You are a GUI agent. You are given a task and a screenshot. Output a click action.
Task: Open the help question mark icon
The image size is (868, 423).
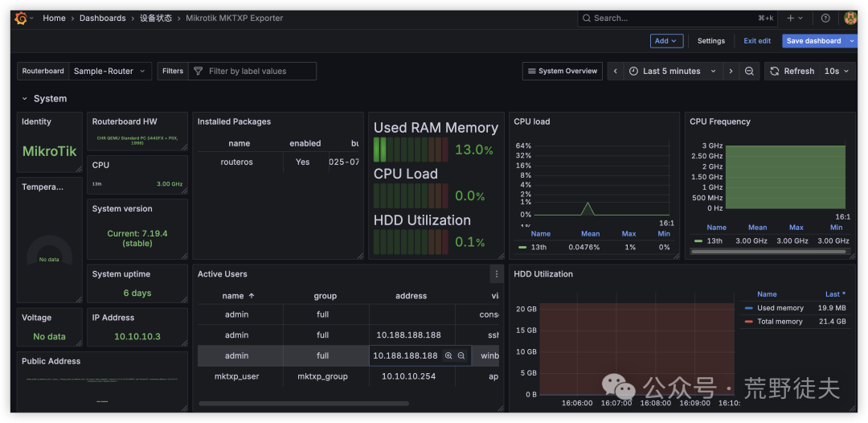(x=825, y=18)
